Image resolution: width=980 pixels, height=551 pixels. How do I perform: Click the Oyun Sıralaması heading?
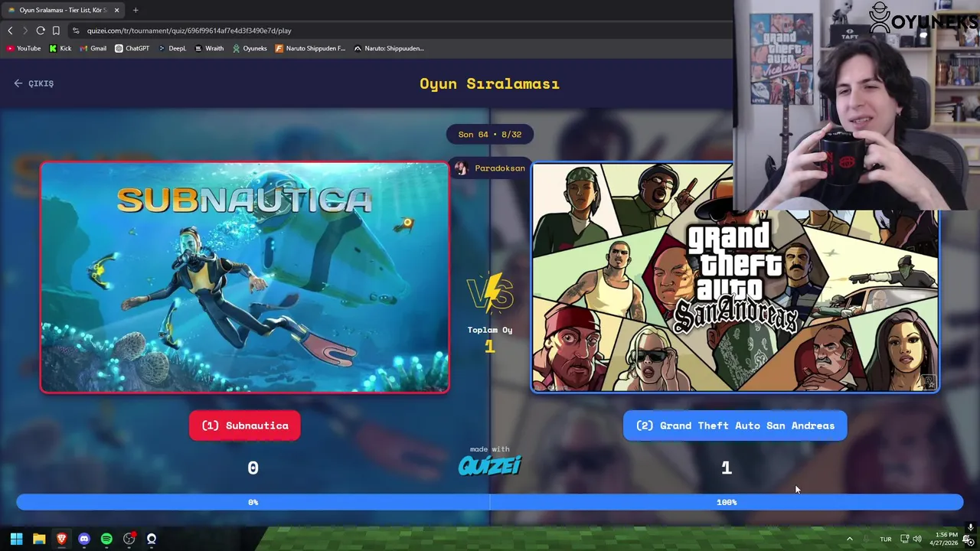(x=490, y=83)
